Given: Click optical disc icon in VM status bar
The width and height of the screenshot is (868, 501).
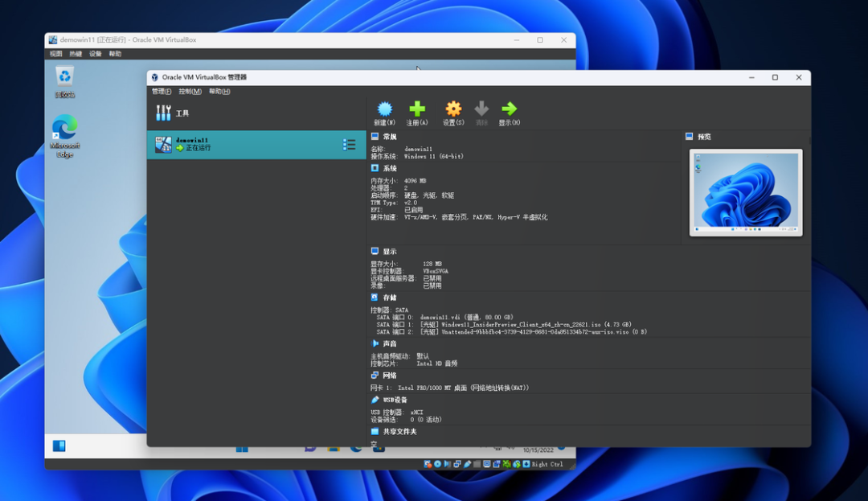Looking at the screenshot, I should [437, 464].
